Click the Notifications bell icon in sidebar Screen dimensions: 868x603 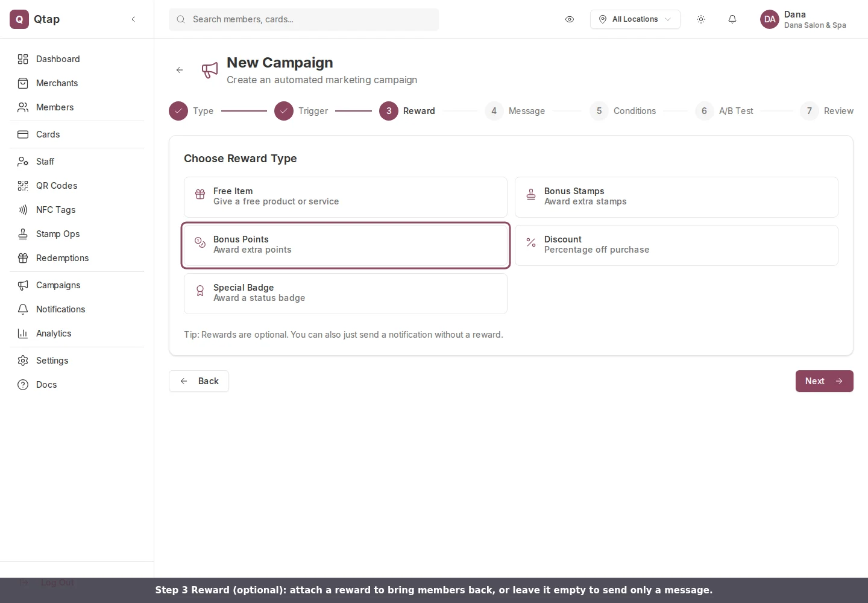23,309
